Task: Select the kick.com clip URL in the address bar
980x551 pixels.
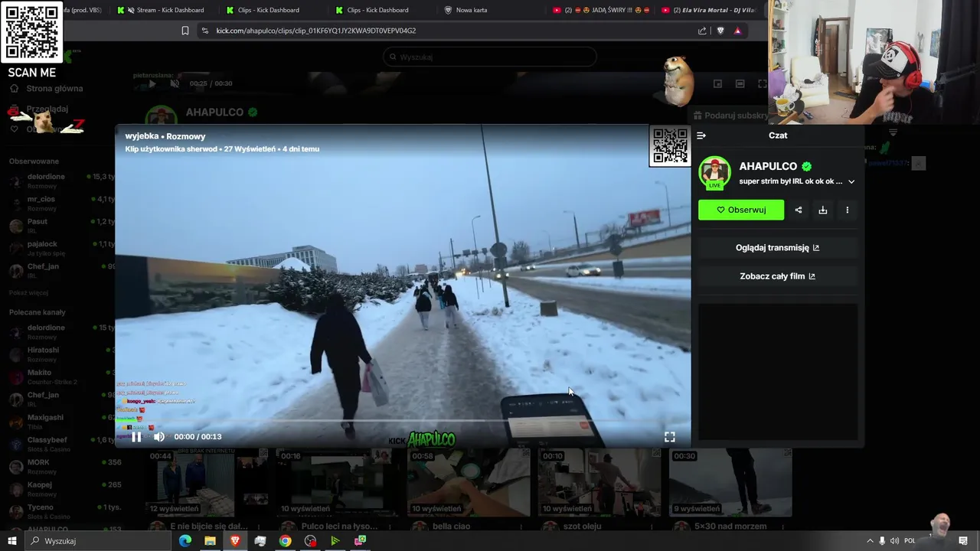Action: pyautogui.click(x=315, y=31)
